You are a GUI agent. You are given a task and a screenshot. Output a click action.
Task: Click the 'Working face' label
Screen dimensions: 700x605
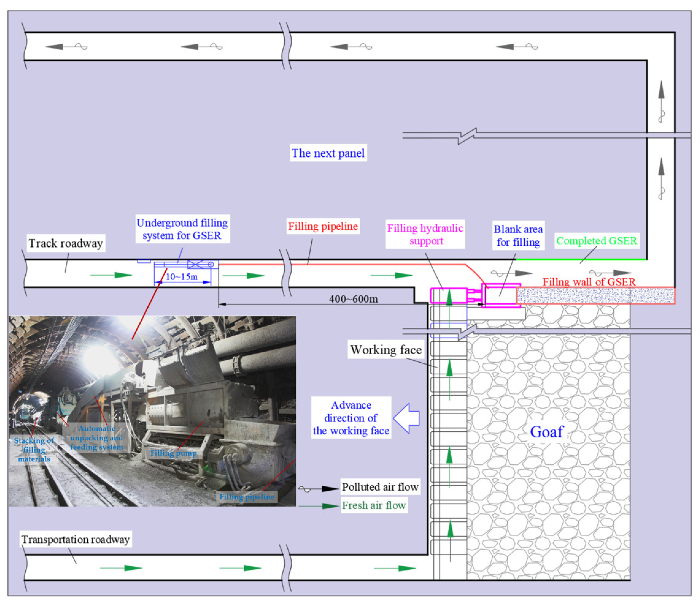click(386, 350)
